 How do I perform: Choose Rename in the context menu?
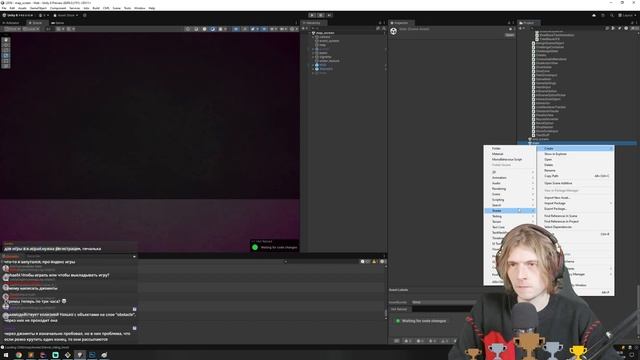[575, 171]
